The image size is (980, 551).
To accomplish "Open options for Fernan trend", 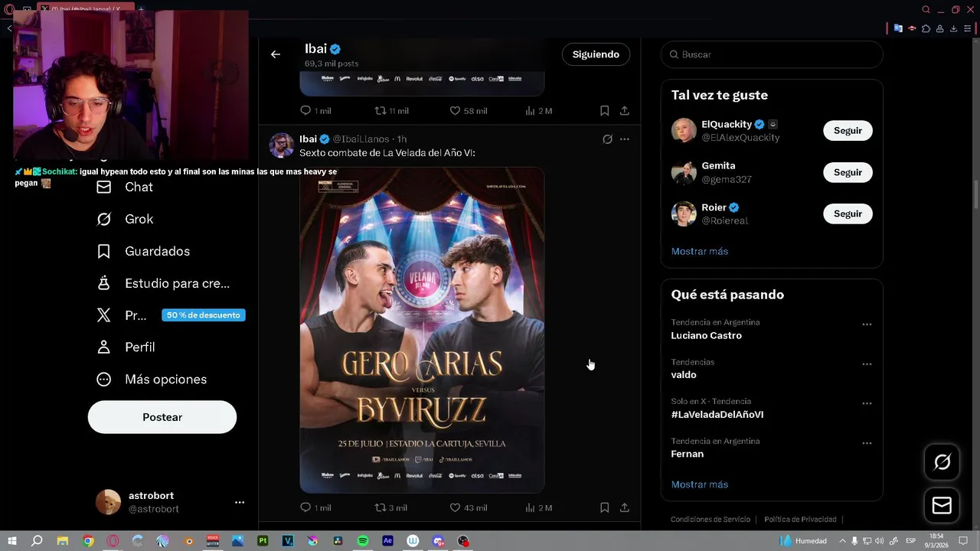I will point(867,443).
